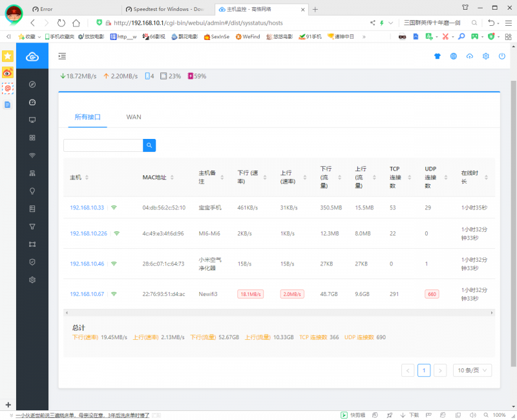Select the 所有接口 tab
This screenshot has width=517, height=420.
[x=87, y=117]
